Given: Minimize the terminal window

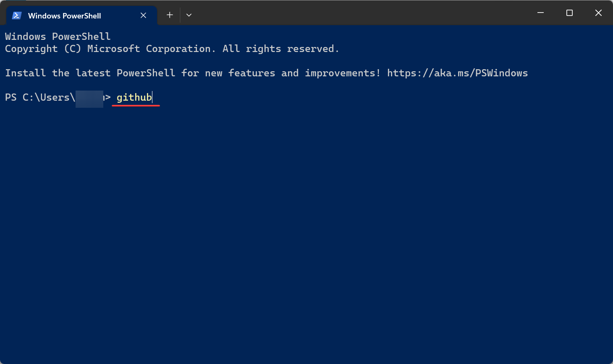Looking at the screenshot, I should click(541, 13).
